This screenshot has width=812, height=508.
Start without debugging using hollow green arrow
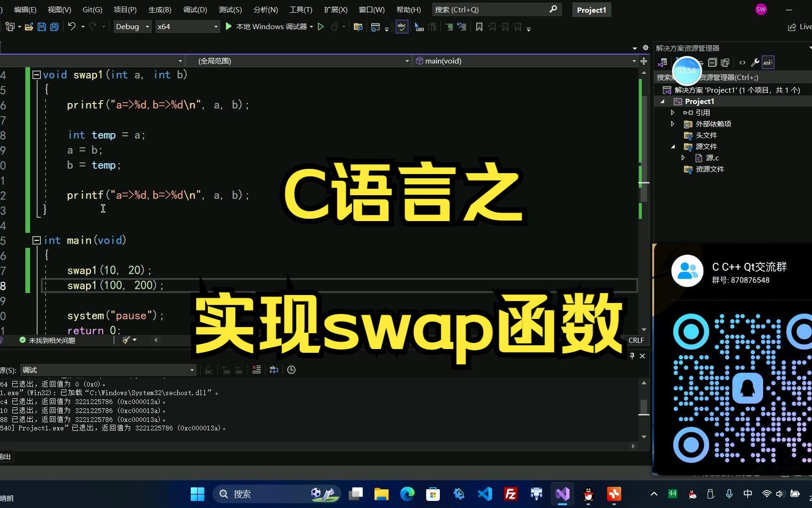(x=321, y=27)
